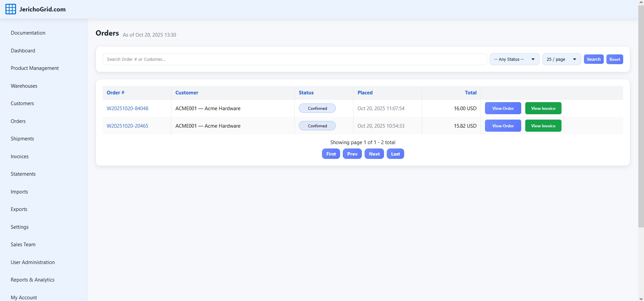Click the JerichoGrid grid logo icon
Image resolution: width=644 pixels, height=301 pixels.
coord(11,9)
